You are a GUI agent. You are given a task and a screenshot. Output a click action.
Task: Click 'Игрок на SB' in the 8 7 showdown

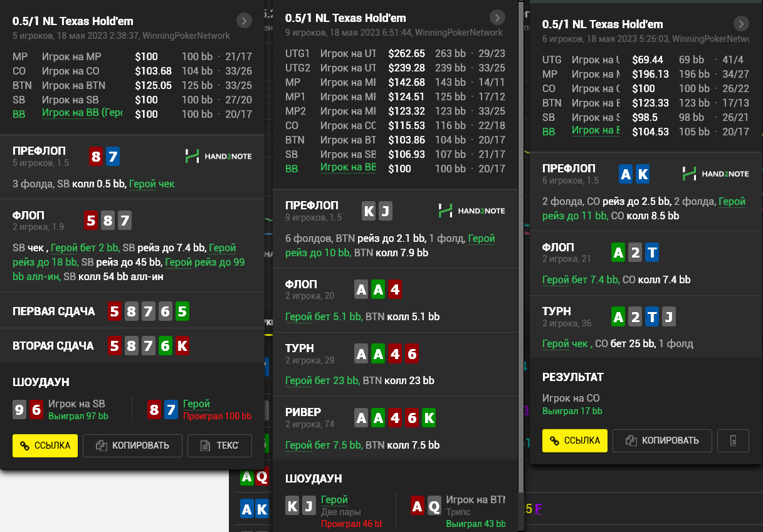76,404
